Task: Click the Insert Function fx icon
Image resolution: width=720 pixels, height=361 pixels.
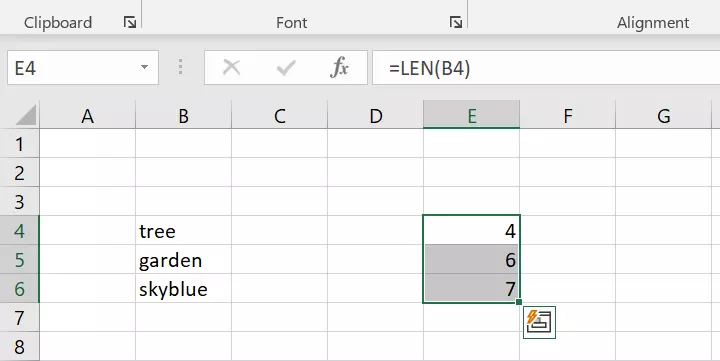Action: [x=339, y=68]
